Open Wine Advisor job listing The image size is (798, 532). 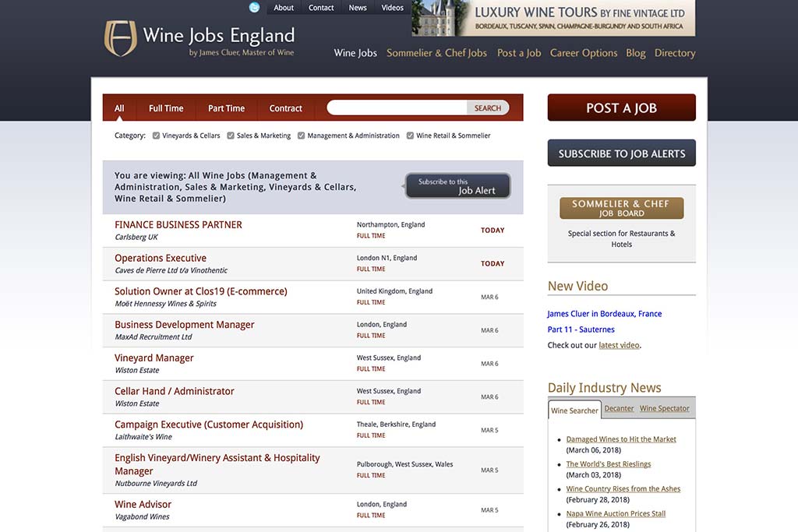pyautogui.click(x=143, y=505)
